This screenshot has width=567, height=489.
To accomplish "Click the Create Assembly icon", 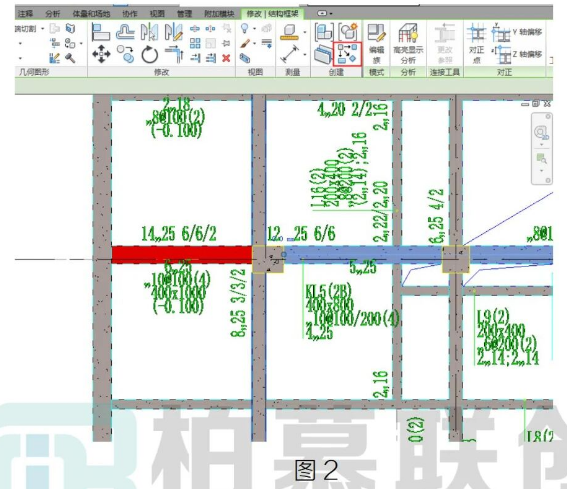I will tap(324, 32).
